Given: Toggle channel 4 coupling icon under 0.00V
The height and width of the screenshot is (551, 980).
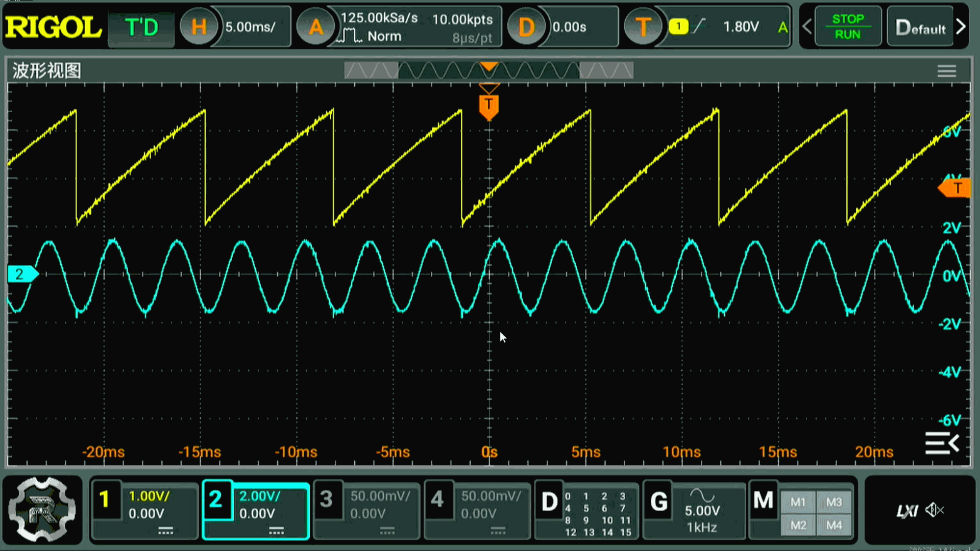Looking at the screenshot, I should point(498,531).
